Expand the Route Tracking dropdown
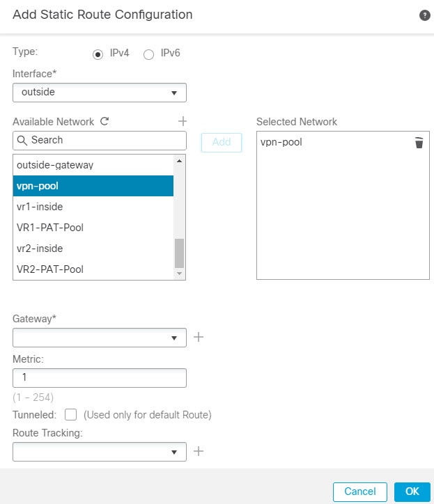The height and width of the screenshot is (504, 434). [100, 452]
